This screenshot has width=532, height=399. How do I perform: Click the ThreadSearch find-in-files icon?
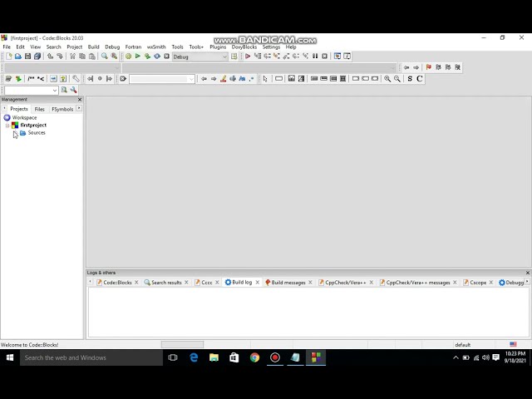pyautogui.click(x=64, y=90)
